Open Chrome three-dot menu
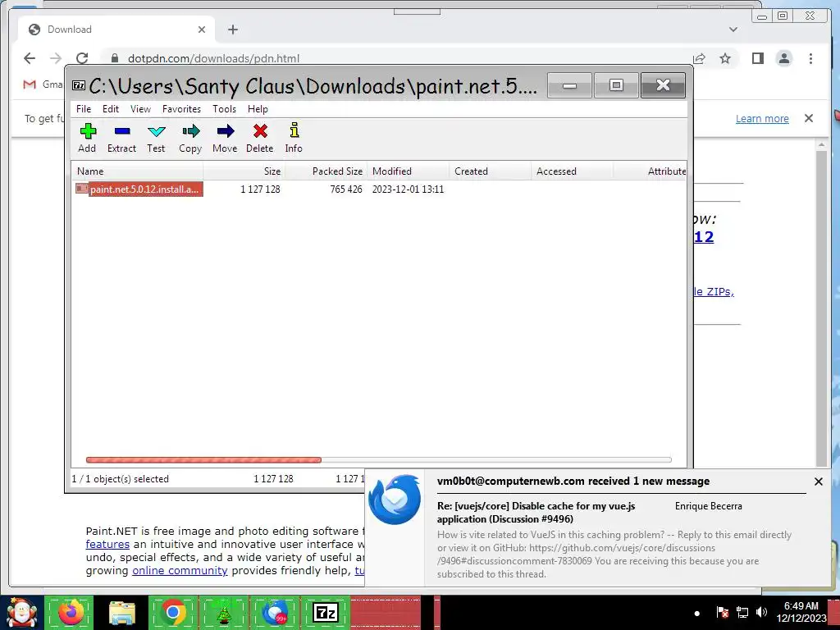 [x=810, y=58]
